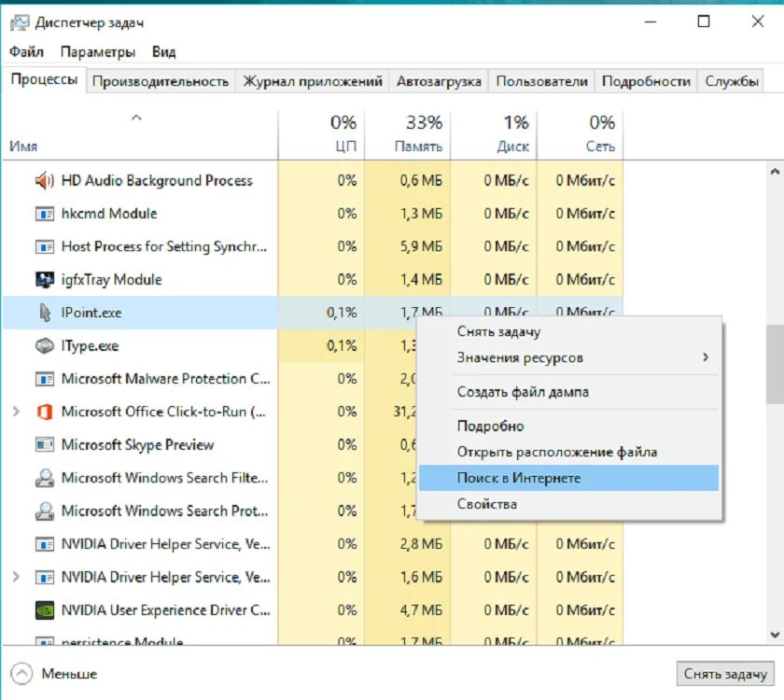
Task: Click the scrollbar up arrow
Action: 775,172
